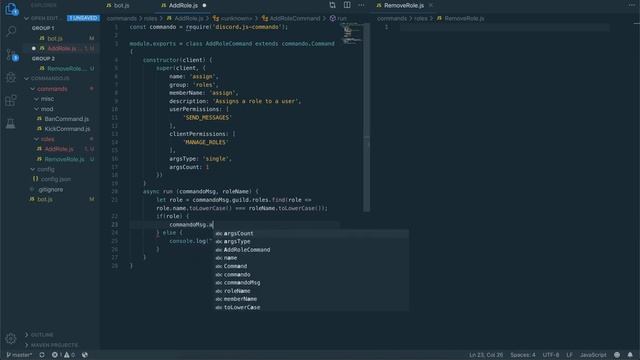640x360 pixels.
Task: Click line 1 in RemoveRole.js editor
Action: tap(504, 27)
